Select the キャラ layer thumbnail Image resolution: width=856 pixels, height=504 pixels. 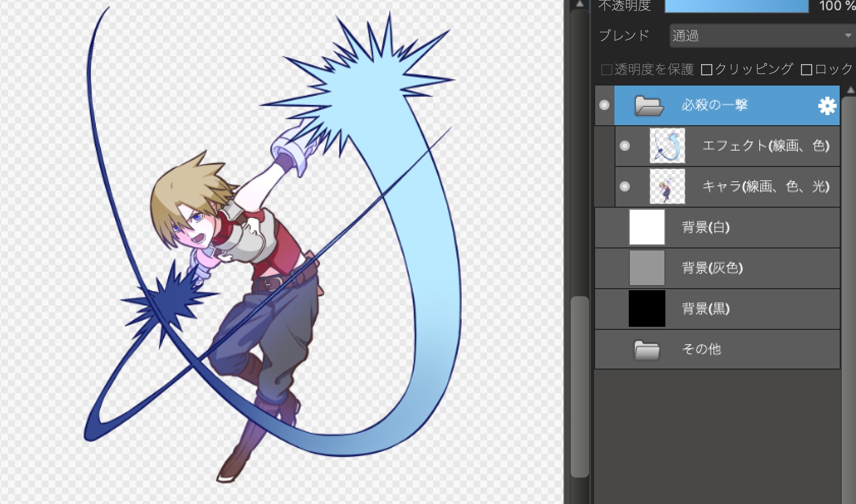click(x=667, y=187)
